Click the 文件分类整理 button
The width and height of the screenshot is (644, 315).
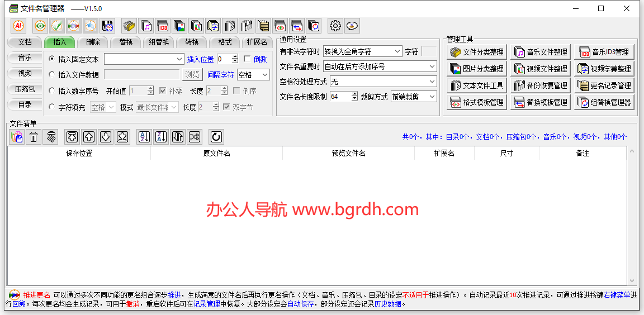click(x=477, y=52)
